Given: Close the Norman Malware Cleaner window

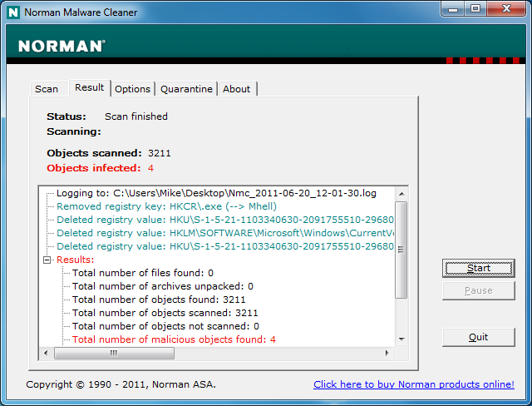Looking at the screenshot, I should click(506, 9).
